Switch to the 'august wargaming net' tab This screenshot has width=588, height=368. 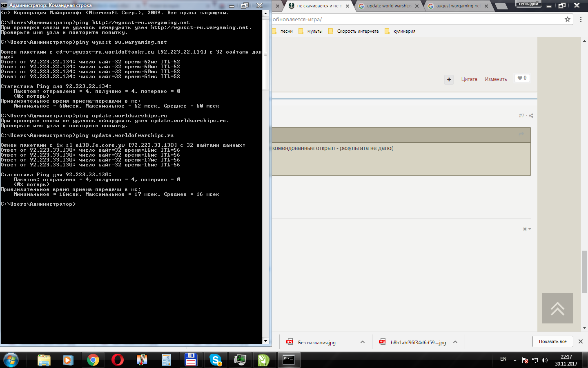(x=457, y=6)
